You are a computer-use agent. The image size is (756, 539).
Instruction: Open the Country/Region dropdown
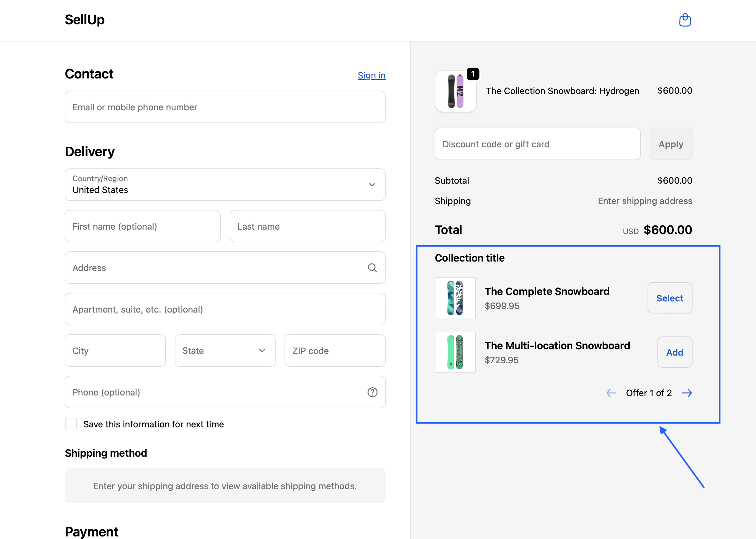[x=225, y=185]
